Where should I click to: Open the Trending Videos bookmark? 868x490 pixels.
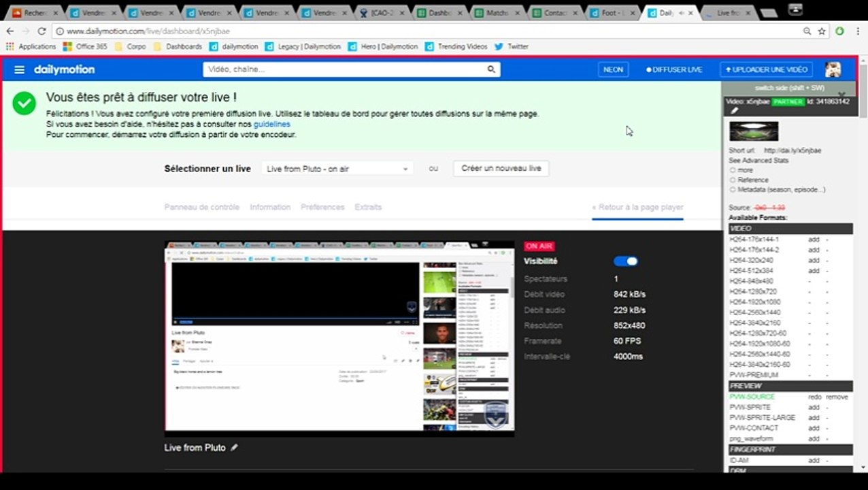pos(456,46)
